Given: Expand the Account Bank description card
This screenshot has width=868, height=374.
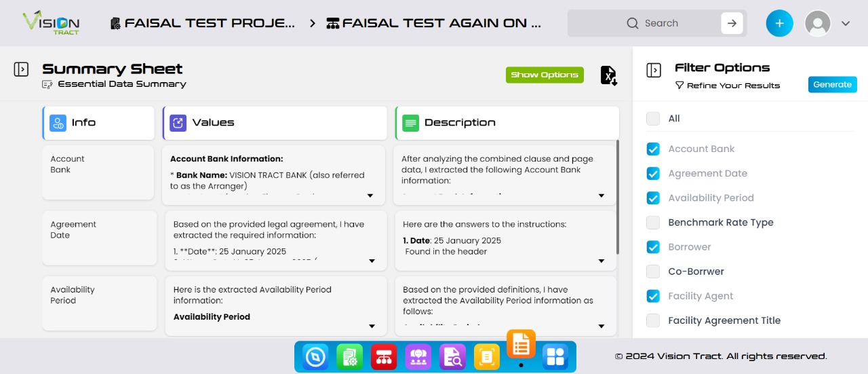Looking at the screenshot, I should point(601,196).
